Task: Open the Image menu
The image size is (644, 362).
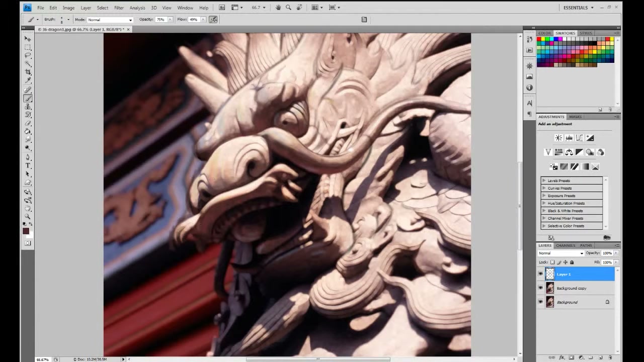Action: (68, 8)
